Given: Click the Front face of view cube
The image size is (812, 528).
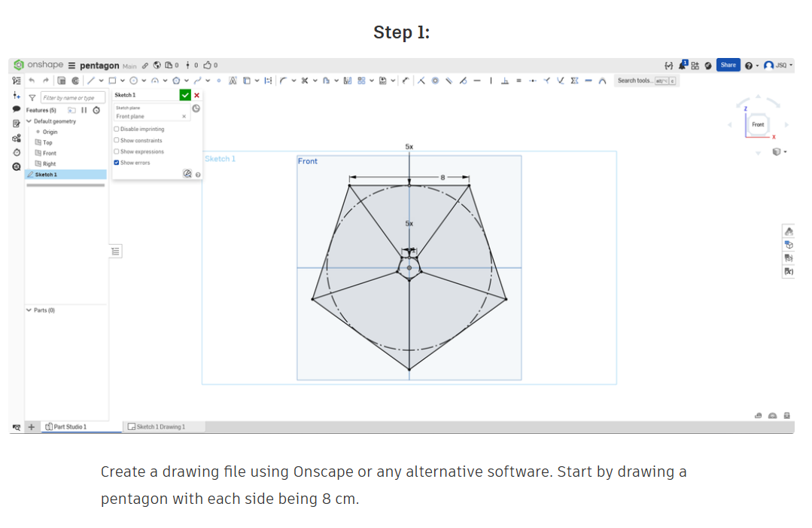Looking at the screenshot, I should 758,124.
